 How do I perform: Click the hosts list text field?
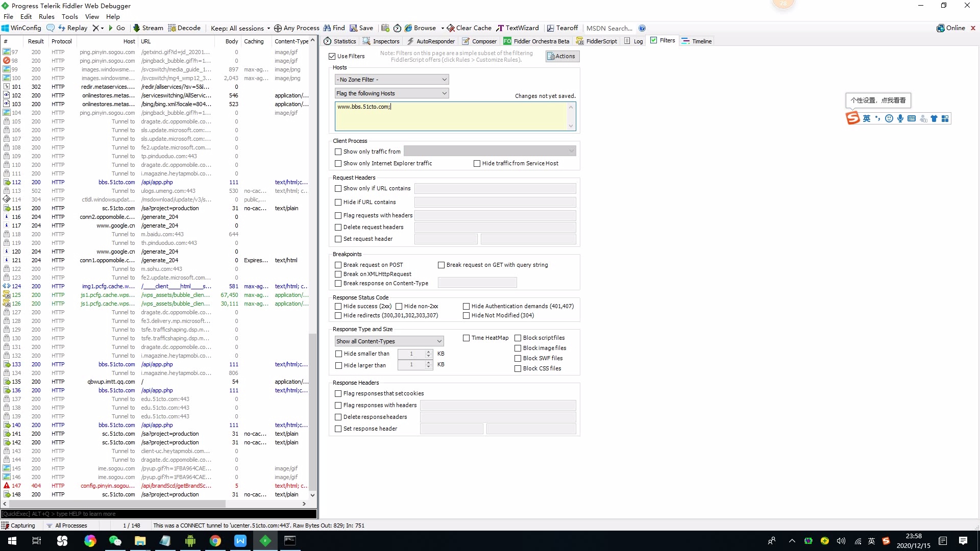point(451,116)
